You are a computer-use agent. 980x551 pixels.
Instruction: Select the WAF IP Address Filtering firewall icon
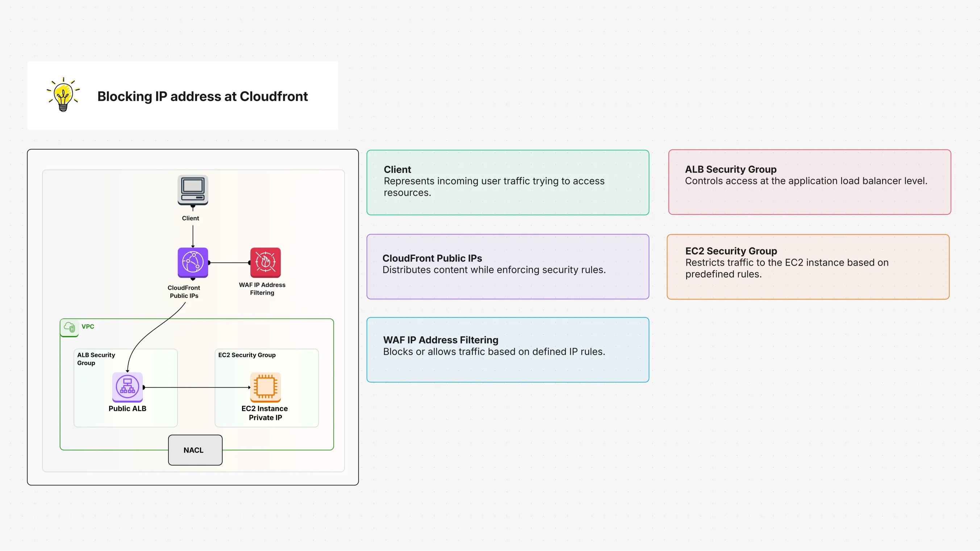click(265, 263)
